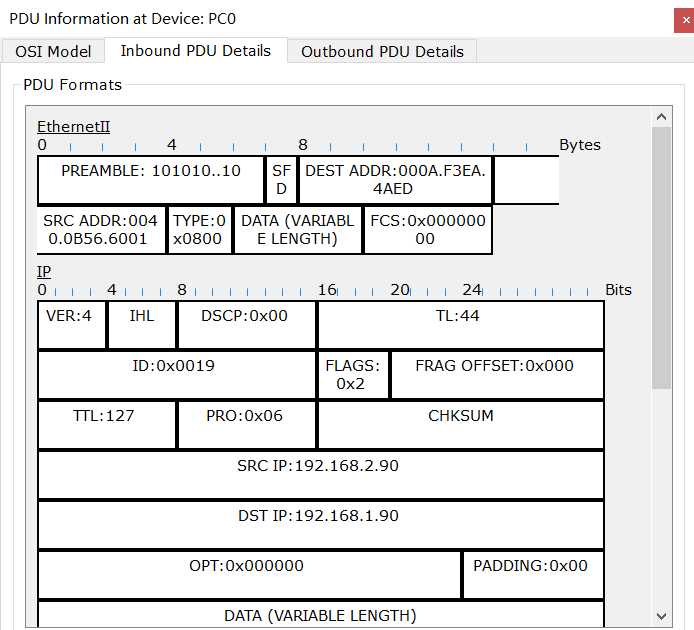Click the DSCP:0x00 field
Image resolution: width=694 pixels, height=630 pixels.
(247, 325)
